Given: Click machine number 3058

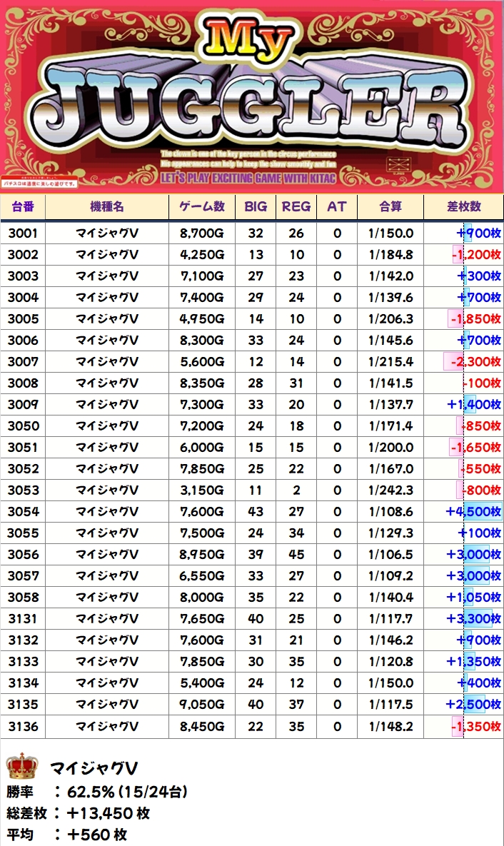Looking at the screenshot, I should click(x=24, y=598).
